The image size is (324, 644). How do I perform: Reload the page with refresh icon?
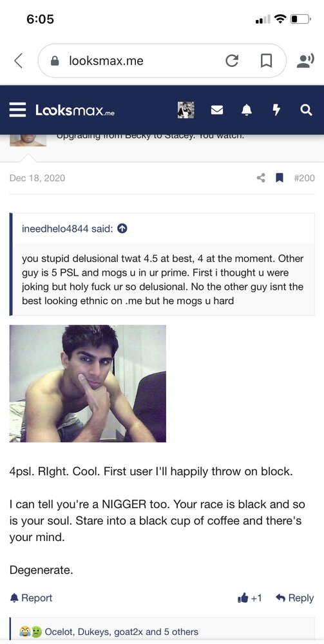[232, 61]
